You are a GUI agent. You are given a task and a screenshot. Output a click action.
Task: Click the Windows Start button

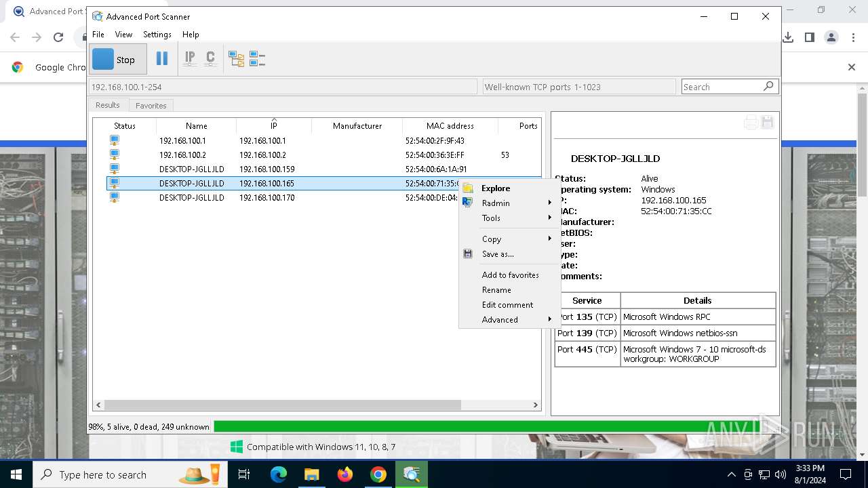coord(16,474)
